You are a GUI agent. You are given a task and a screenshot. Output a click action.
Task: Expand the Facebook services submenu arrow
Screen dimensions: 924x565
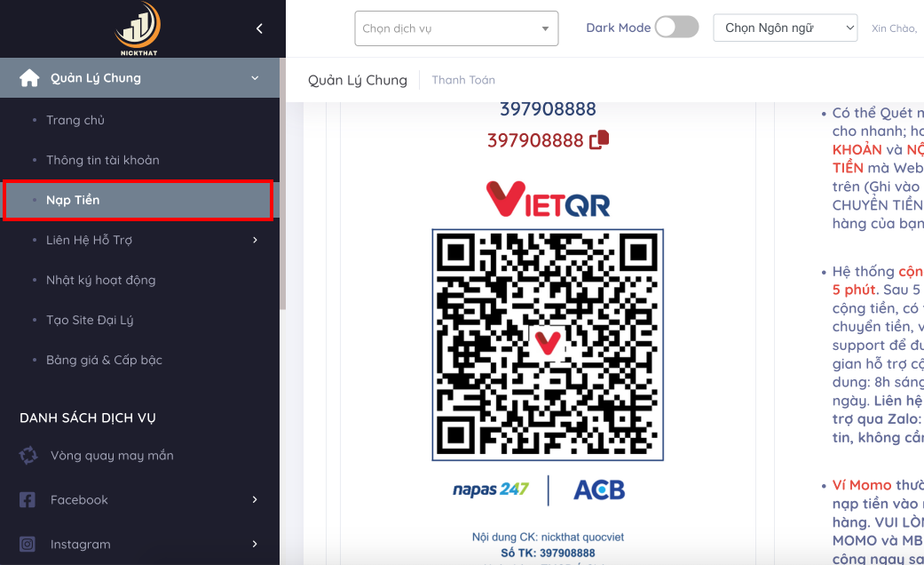click(255, 499)
